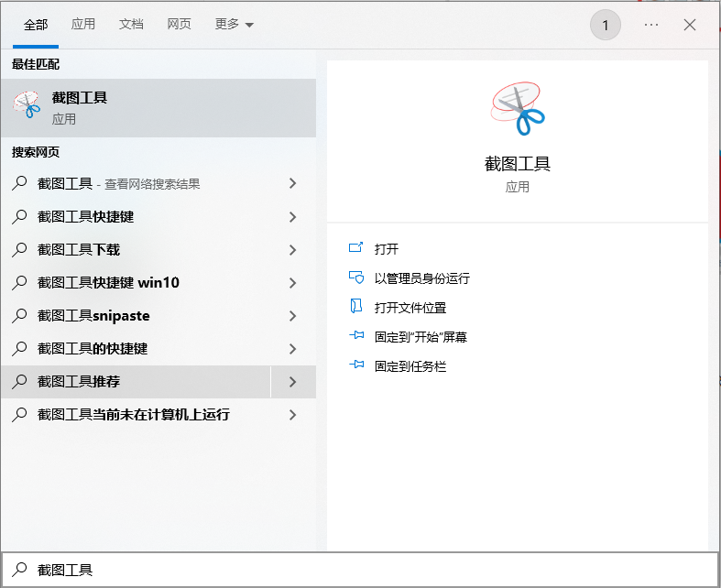The height and width of the screenshot is (588, 721).
Task: Switch to the 网页 tab
Action: [180, 25]
